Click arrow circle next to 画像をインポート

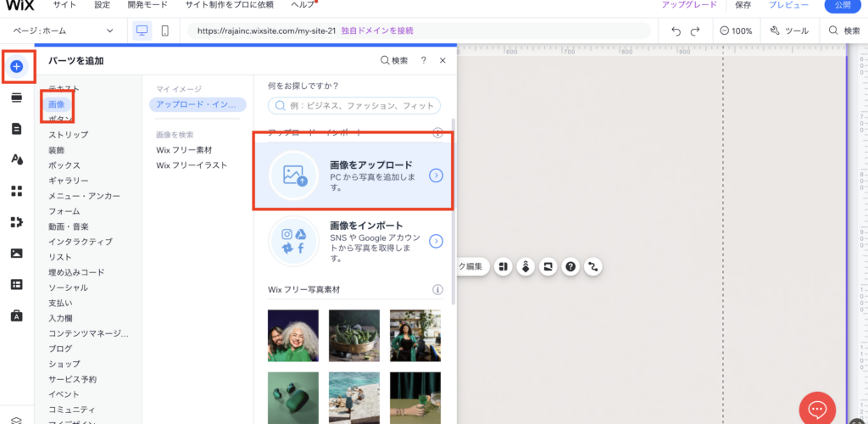click(x=437, y=241)
